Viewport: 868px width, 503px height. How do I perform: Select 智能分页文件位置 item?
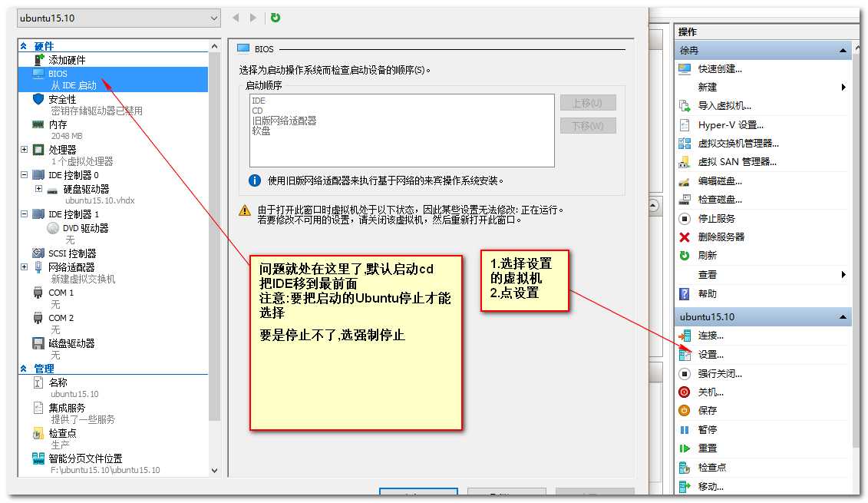click(85, 458)
